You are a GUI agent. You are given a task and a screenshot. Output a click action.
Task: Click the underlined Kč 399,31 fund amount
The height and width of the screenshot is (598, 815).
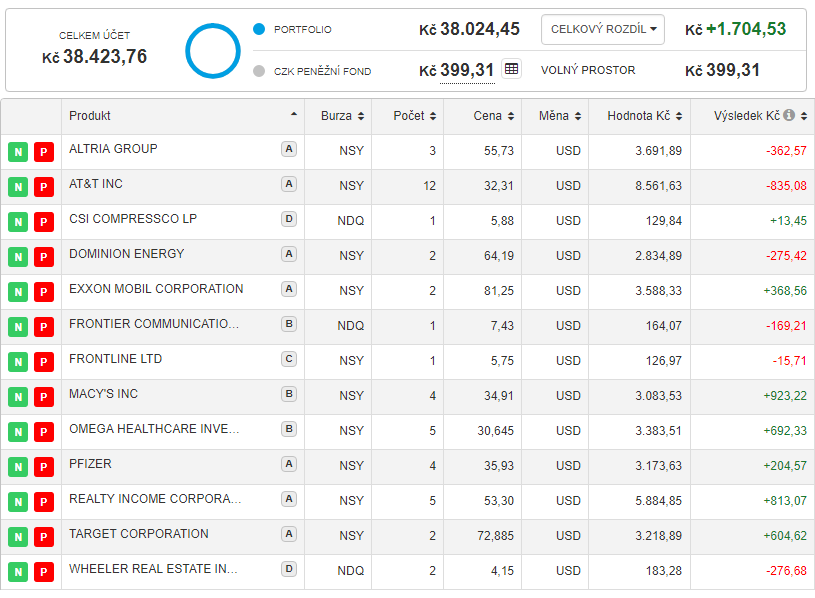pos(456,70)
